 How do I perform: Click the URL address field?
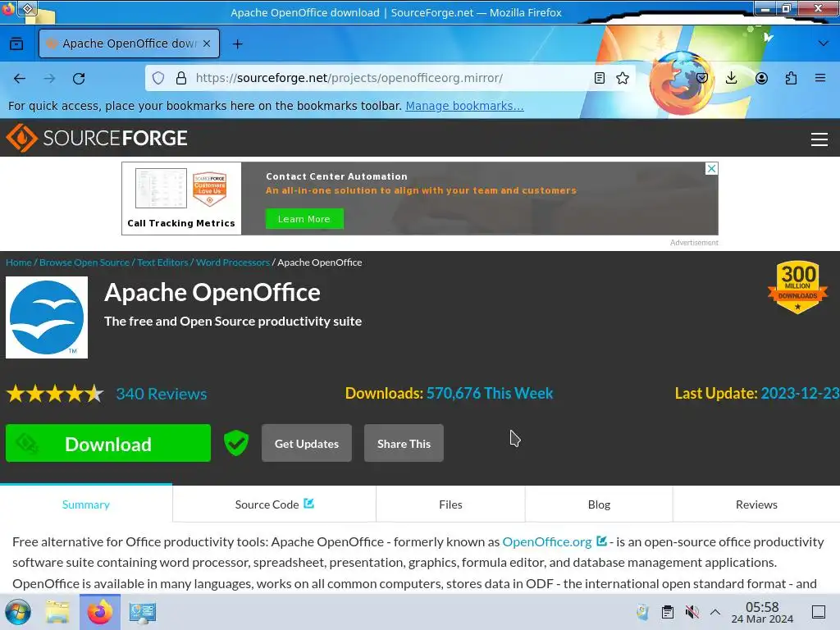pos(391,78)
